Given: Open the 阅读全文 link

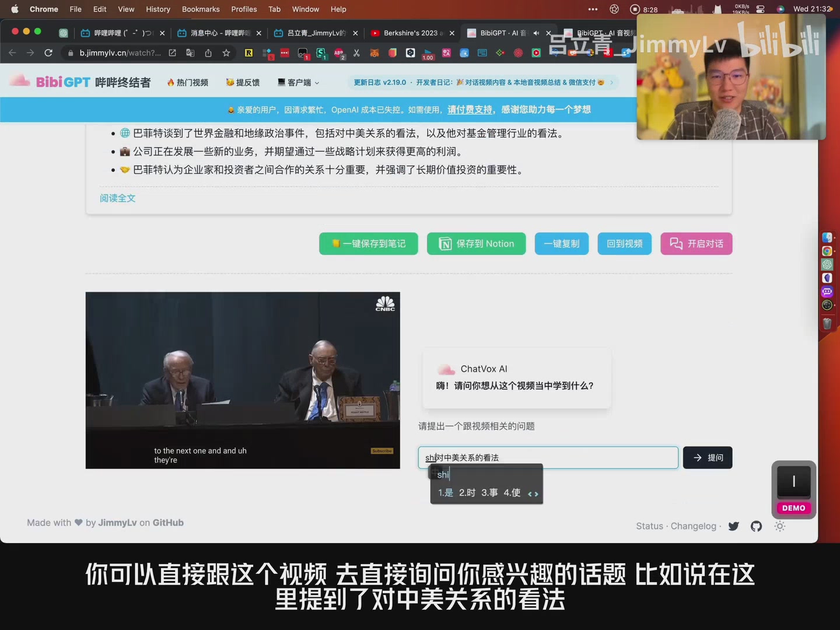Looking at the screenshot, I should click(x=117, y=198).
